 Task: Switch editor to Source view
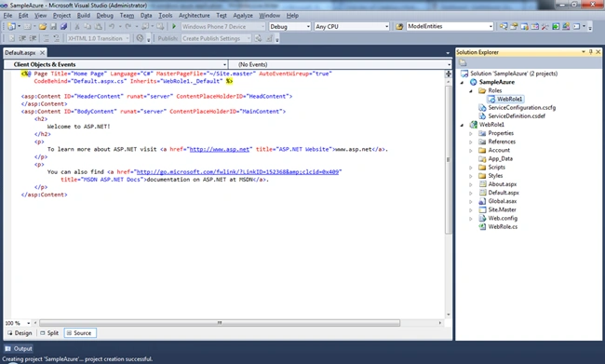click(x=80, y=333)
